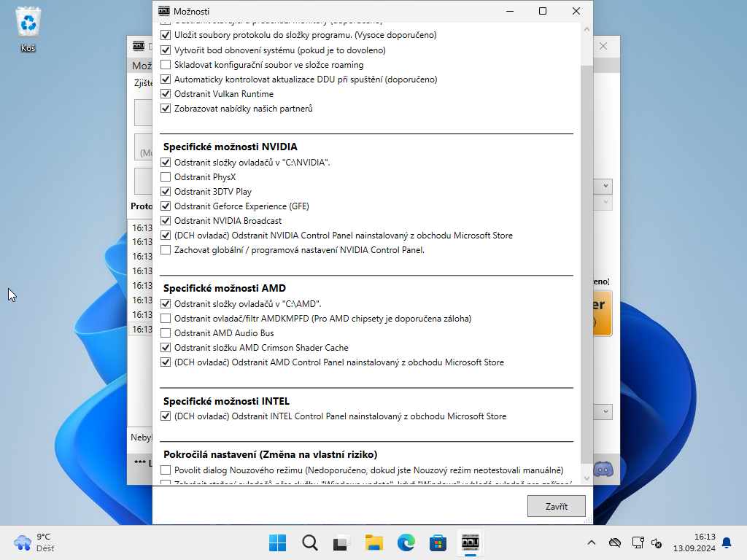
Task: Open Task View from the taskbar
Action: [x=341, y=542]
